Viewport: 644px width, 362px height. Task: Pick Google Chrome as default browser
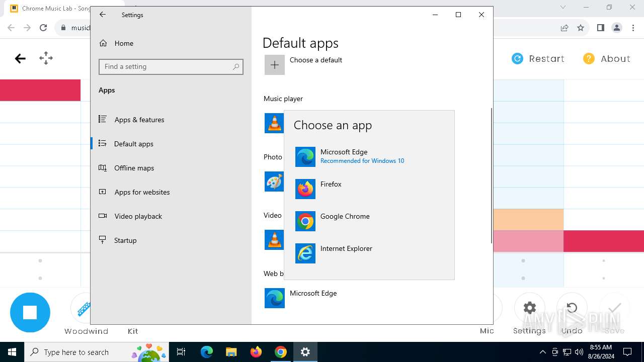click(x=369, y=221)
